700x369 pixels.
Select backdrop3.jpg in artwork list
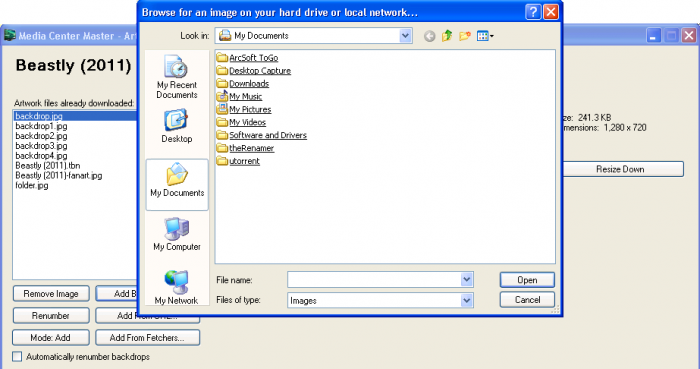[x=42, y=145]
